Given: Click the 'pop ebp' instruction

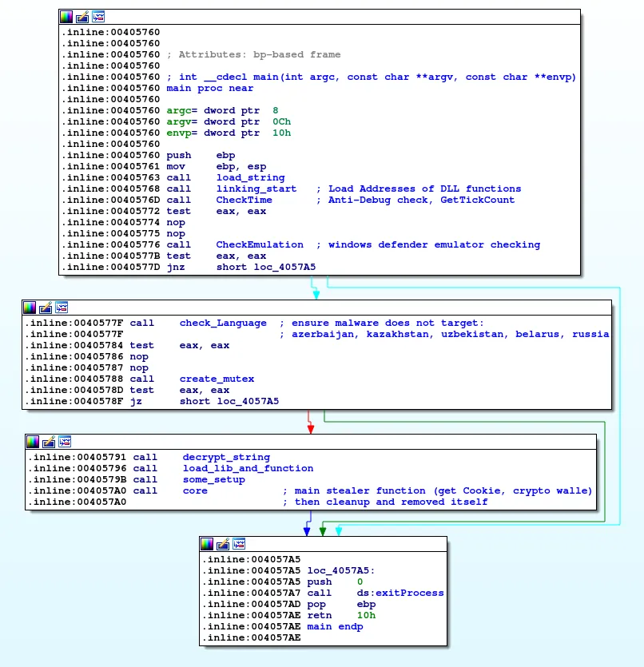Looking at the screenshot, I should (x=341, y=604).
